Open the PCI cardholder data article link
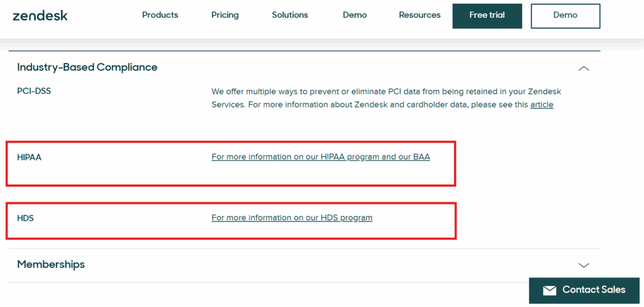This screenshot has width=644, height=307. [x=541, y=105]
